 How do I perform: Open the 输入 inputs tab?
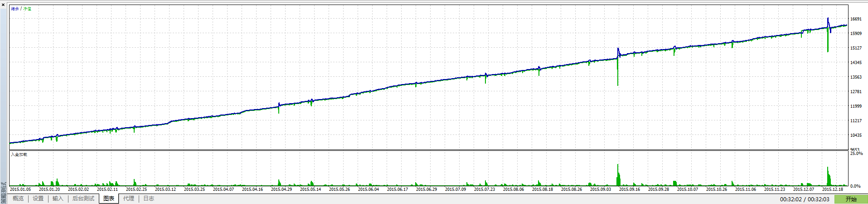click(x=58, y=199)
